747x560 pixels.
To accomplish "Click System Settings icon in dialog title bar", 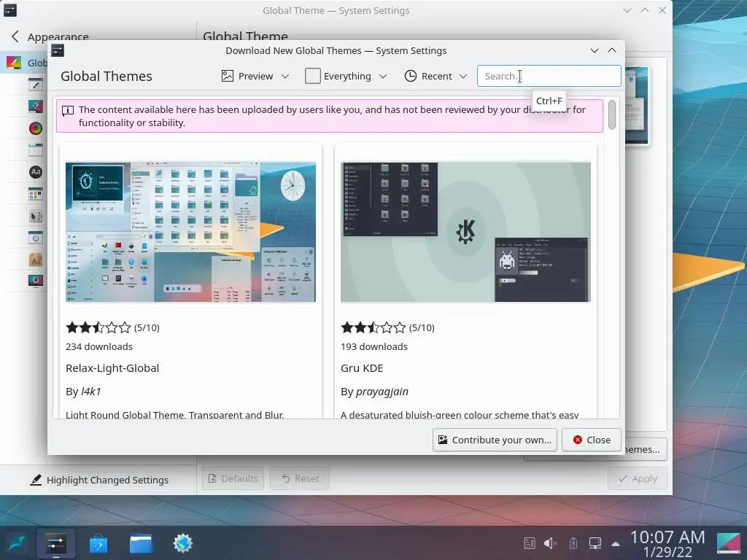I will pyautogui.click(x=58, y=50).
